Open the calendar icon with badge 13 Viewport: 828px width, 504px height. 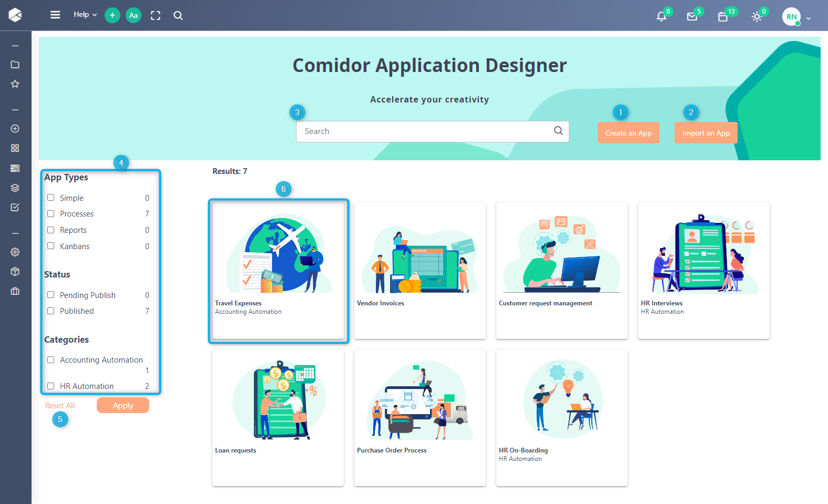coord(723,17)
